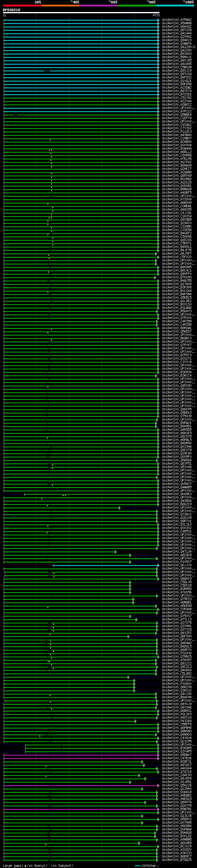Open hit UniRef100_Q3YAP5
Image resolution: width=197 pixels, height=868 pixels.
click(177, 752)
